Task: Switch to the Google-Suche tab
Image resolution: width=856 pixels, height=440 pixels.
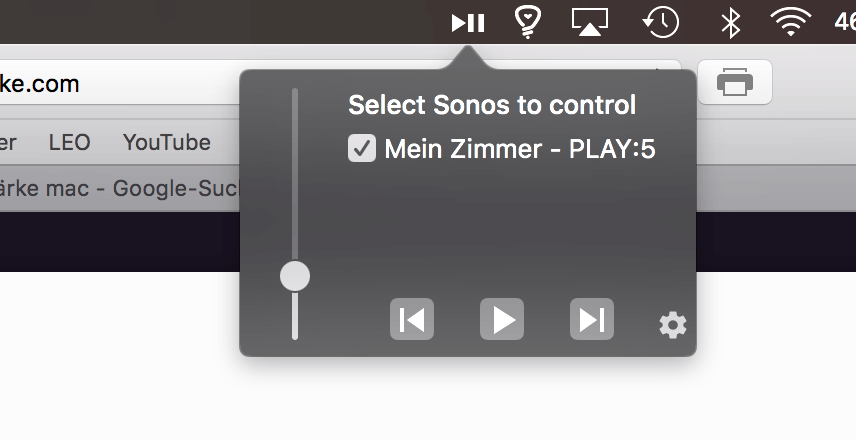Action: tap(120, 189)
